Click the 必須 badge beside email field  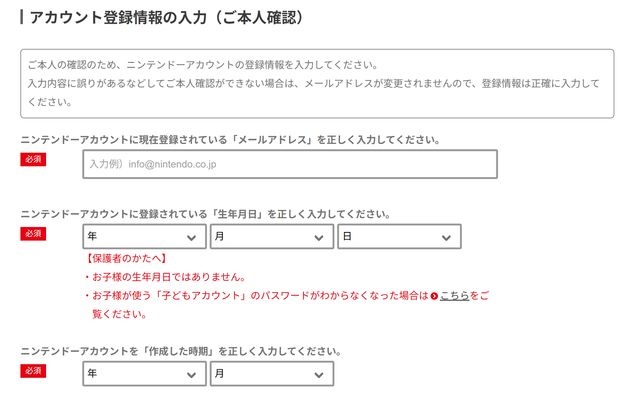(x=33, y=159)
